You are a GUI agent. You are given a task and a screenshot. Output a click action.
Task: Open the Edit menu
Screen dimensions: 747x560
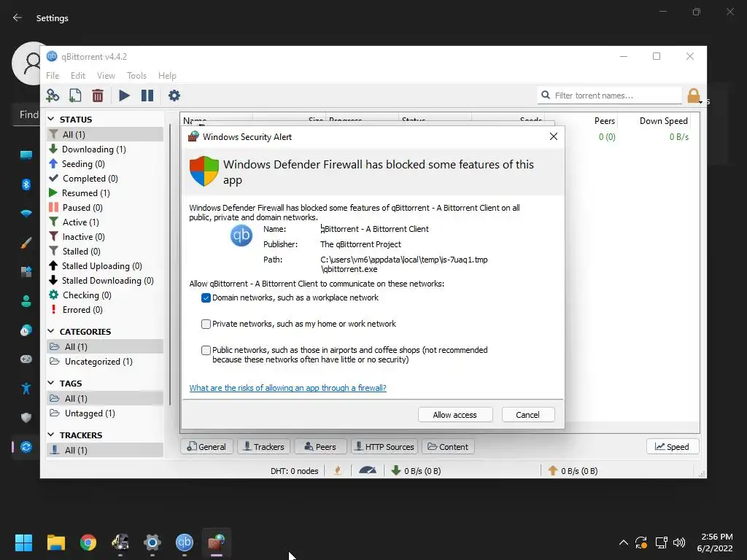point(77,76)
